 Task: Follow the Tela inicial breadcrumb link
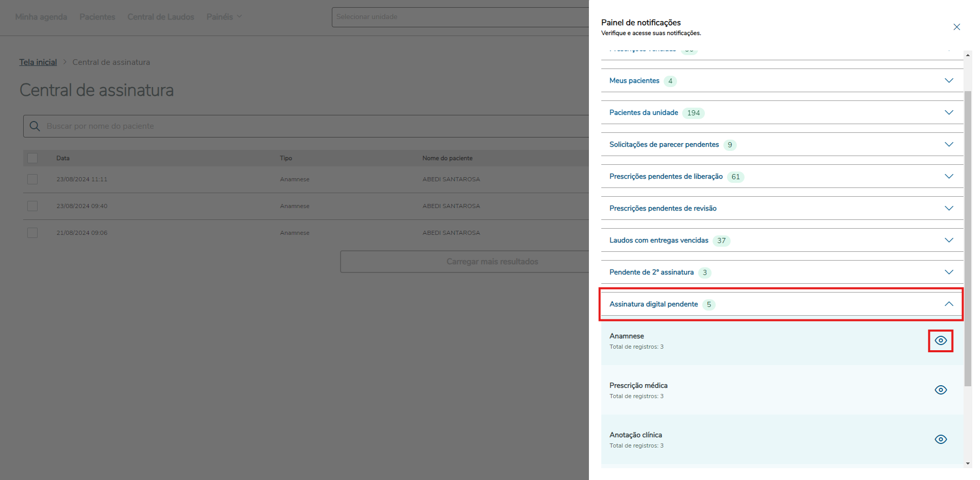38,62
